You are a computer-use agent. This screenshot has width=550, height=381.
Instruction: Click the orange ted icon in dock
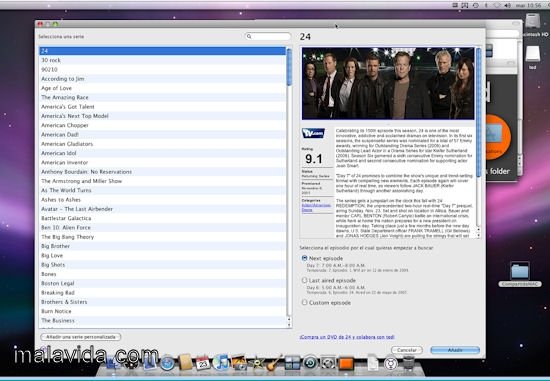(347, 363)
